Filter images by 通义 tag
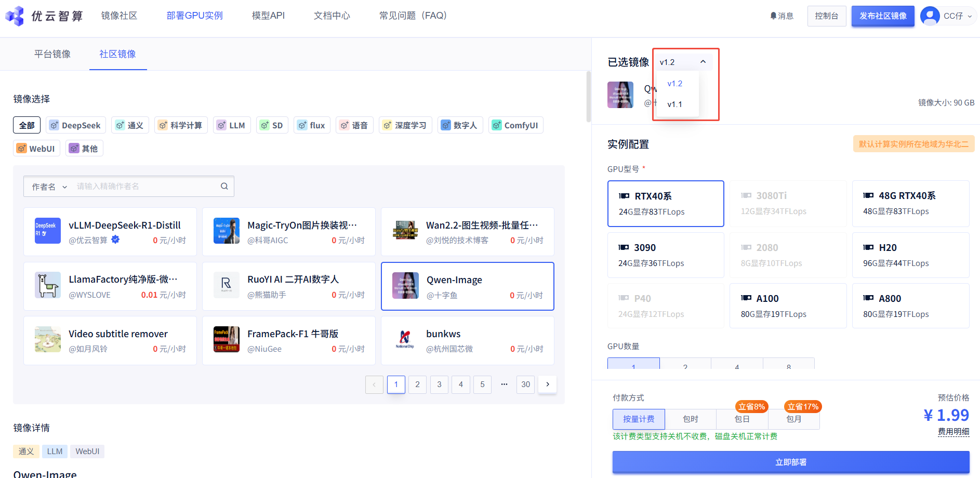The width and height of the screenshot is (980, 478). (130, 125)
